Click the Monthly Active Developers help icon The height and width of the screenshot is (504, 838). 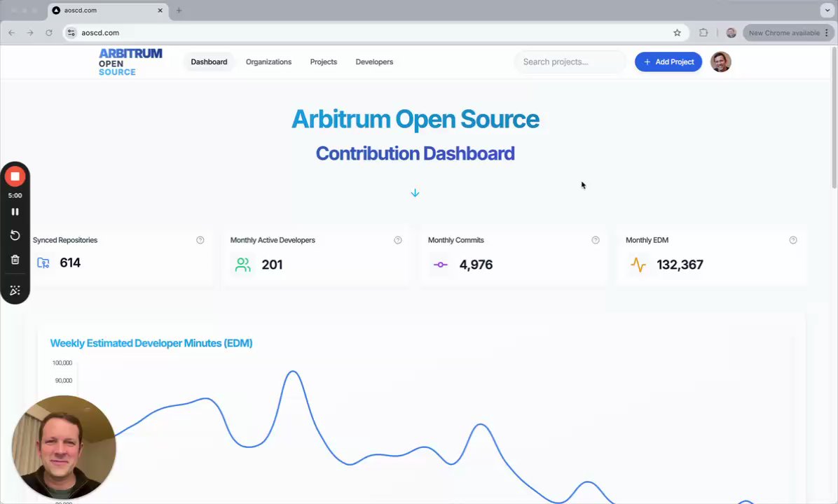point(398,240)
